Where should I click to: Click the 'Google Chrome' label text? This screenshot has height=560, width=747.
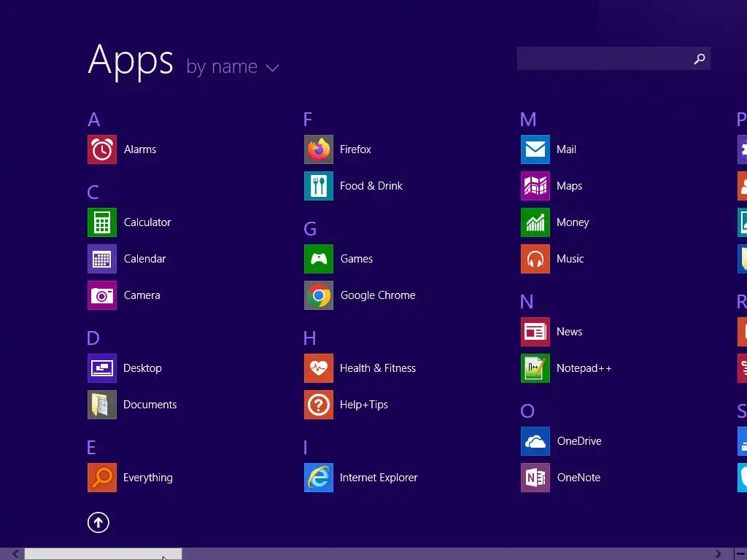[x=378, y=296]
